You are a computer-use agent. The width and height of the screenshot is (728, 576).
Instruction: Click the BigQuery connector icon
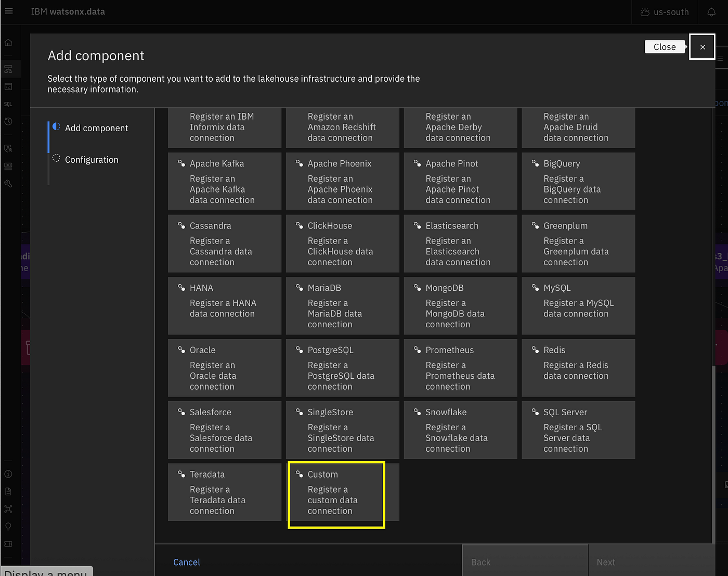535,163
